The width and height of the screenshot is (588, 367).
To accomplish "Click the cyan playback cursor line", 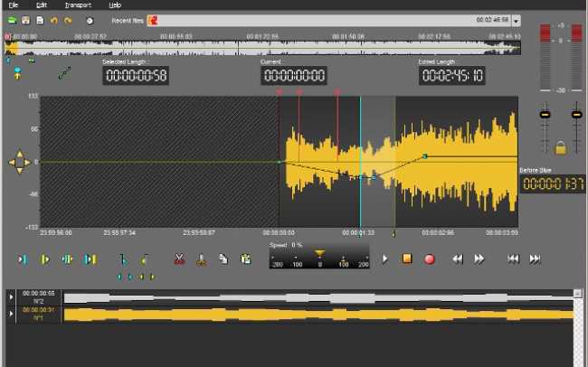I will point(360,161).
